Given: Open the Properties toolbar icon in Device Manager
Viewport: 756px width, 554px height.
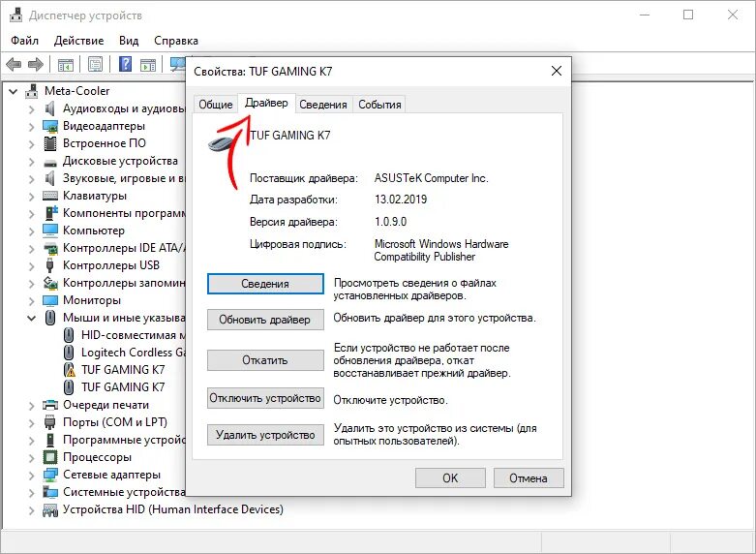Looking at the screenshot, I should [x=96, y=64].
